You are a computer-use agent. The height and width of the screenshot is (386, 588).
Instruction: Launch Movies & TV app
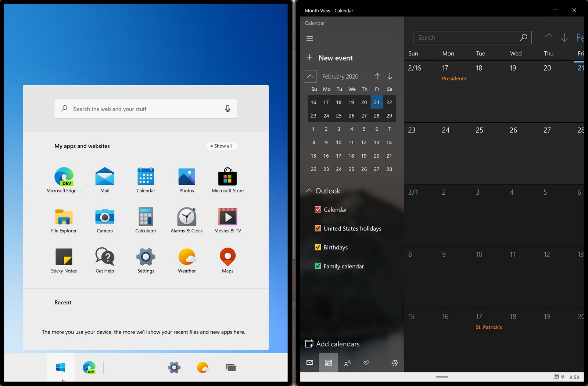pos(227,217)
